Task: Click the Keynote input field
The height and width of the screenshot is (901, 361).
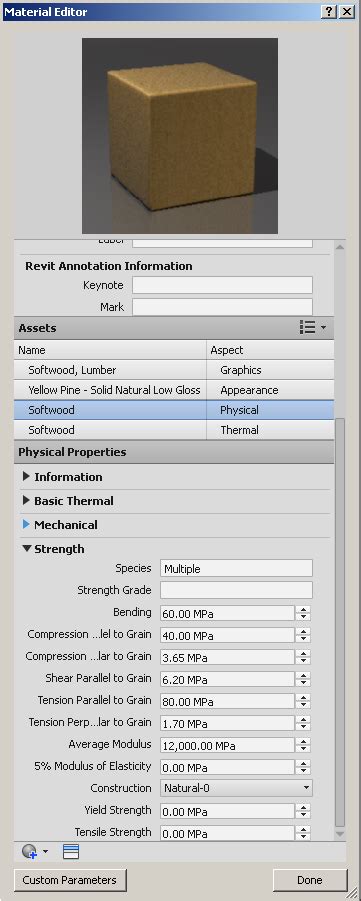Action: (222, 285)
